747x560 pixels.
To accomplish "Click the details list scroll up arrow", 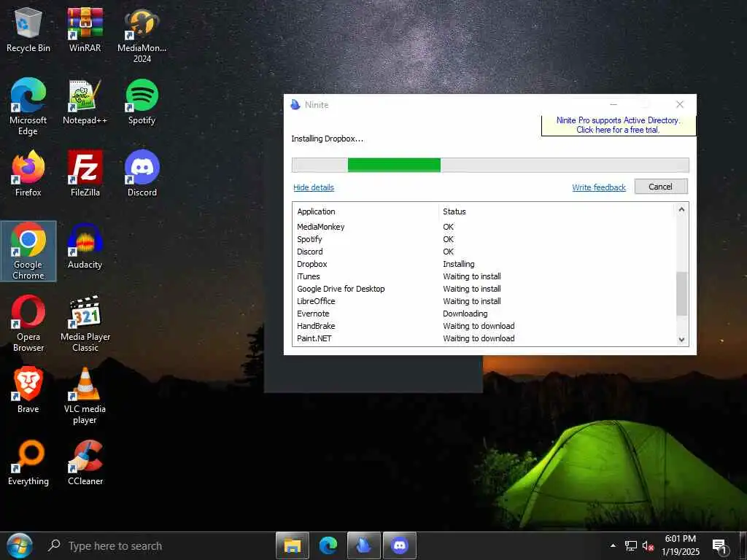I will (x=682, y=209).
